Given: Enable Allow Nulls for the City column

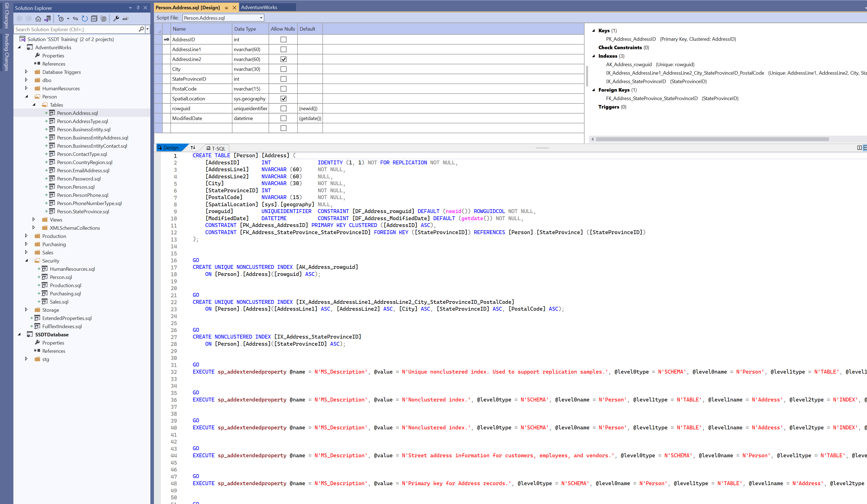Looking at the screenshot, I should pyautogui.click(x=284, y=69).
